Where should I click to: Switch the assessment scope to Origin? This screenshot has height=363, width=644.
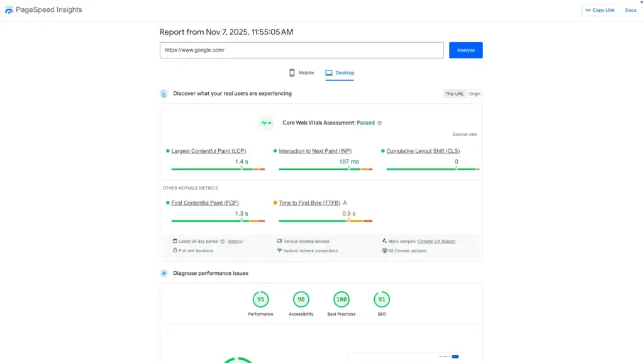(474, 93)
